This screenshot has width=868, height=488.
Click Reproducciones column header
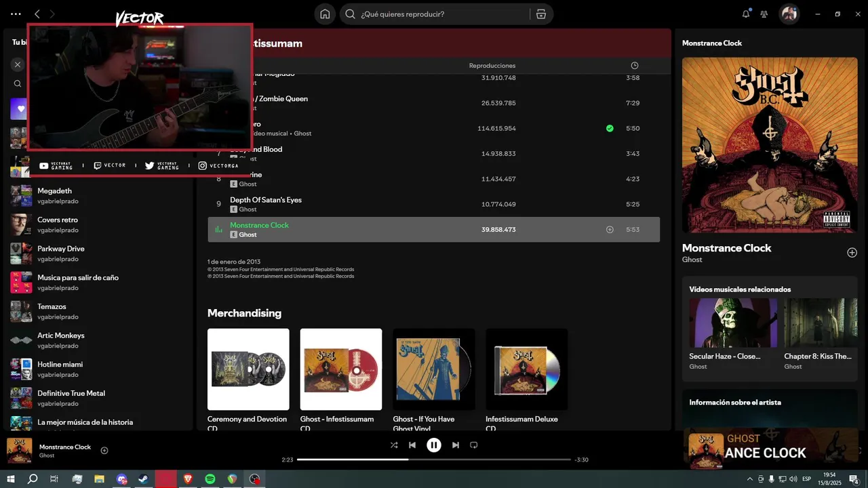(x=492, y=66)
